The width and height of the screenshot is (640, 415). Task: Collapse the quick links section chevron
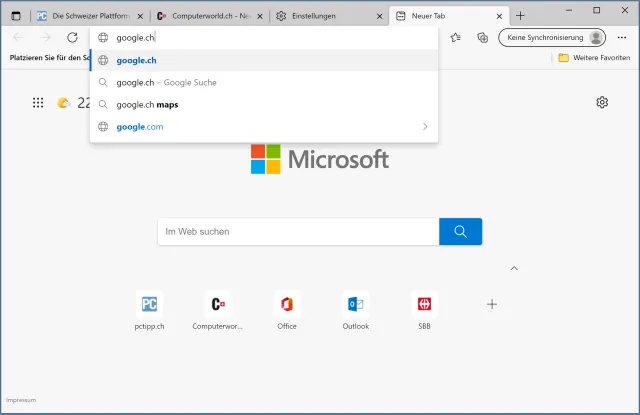pyautogui.click(x=514, y=268)
